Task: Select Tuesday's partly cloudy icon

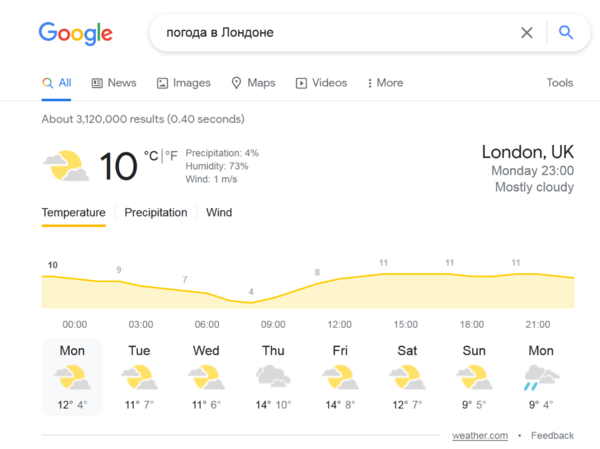Action: [139, 377]
